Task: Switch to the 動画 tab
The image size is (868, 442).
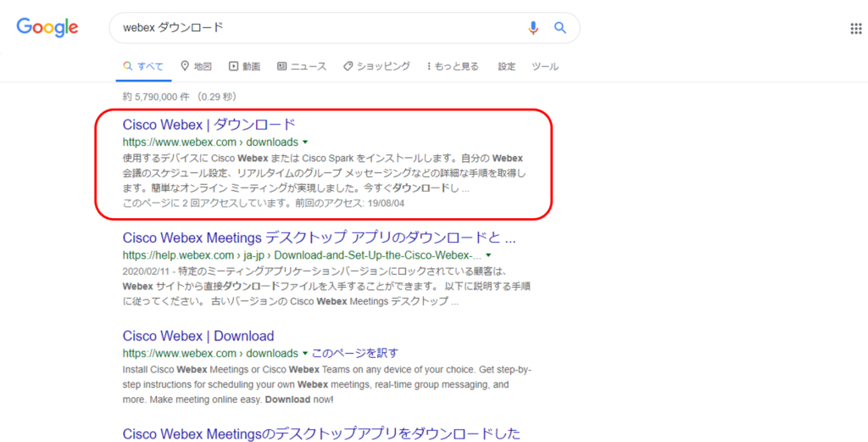Action: pyautogui.click(x=245, y=66)
